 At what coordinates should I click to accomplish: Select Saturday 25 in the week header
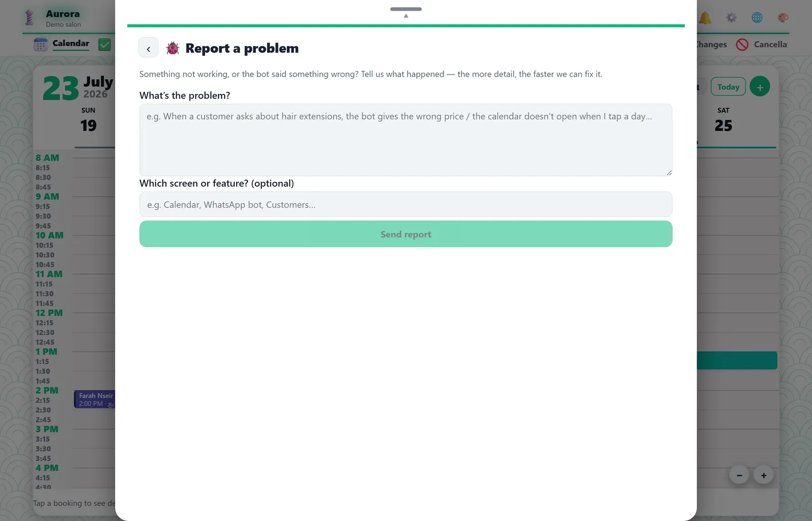(723, 120)
